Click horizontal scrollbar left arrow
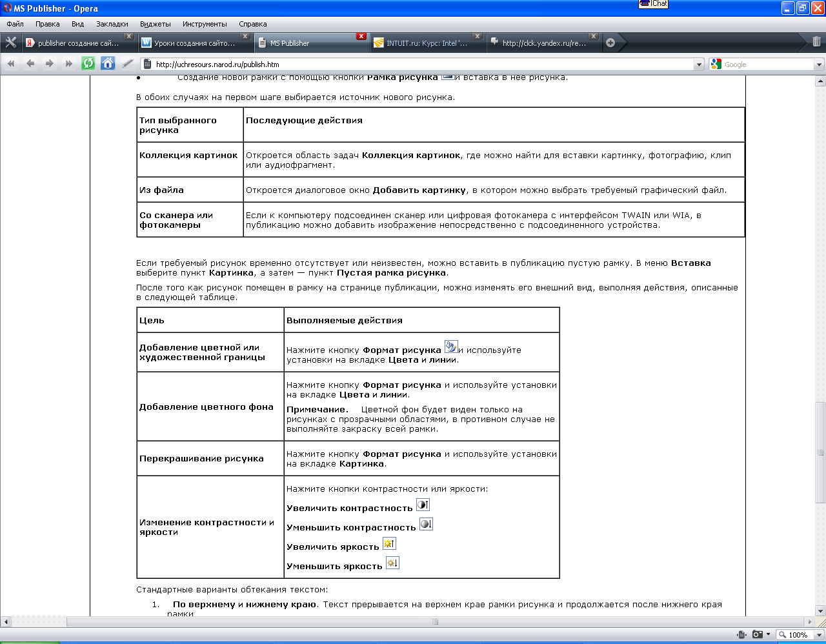The image size is (826, 644). point(5,621)
